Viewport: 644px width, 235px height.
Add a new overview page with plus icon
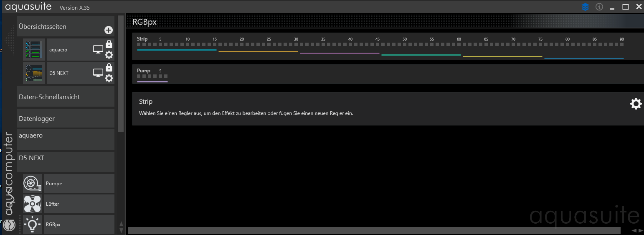(109, 30)
